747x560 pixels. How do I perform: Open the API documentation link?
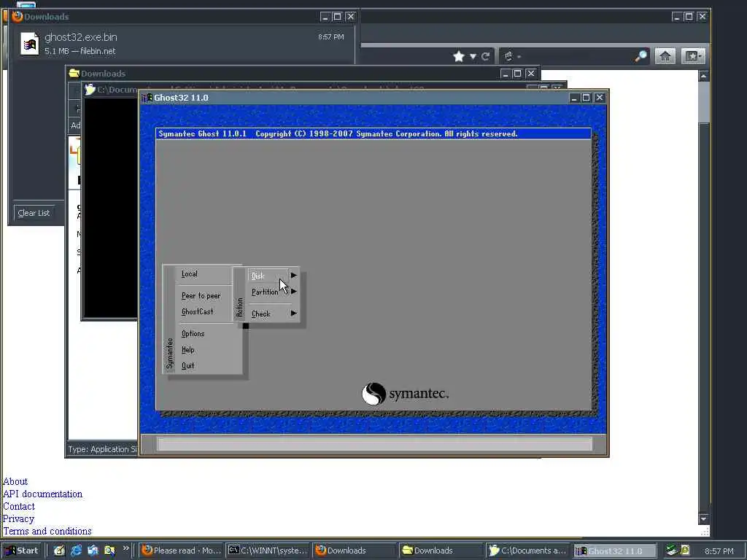[42, 494]
